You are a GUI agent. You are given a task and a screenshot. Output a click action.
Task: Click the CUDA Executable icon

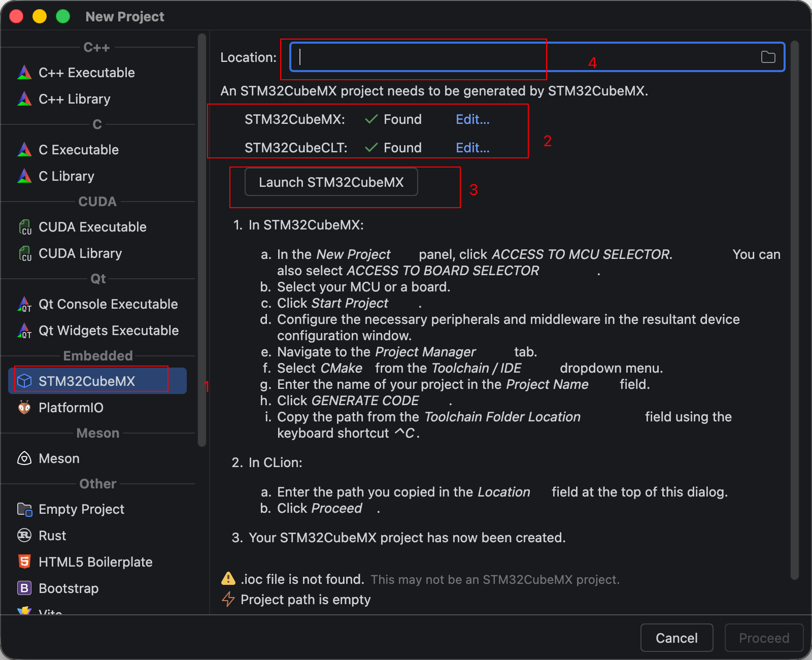tap(24, 227)
